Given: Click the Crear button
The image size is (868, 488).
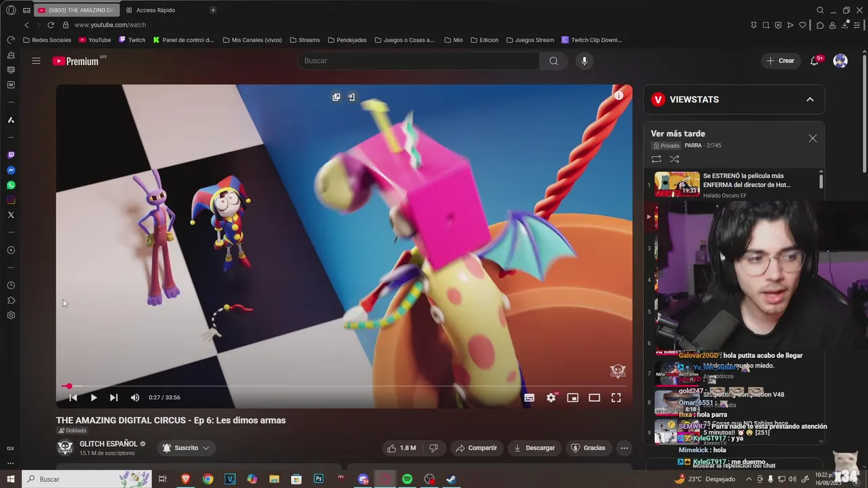Looking at the screenshot, I should point(781,61).
